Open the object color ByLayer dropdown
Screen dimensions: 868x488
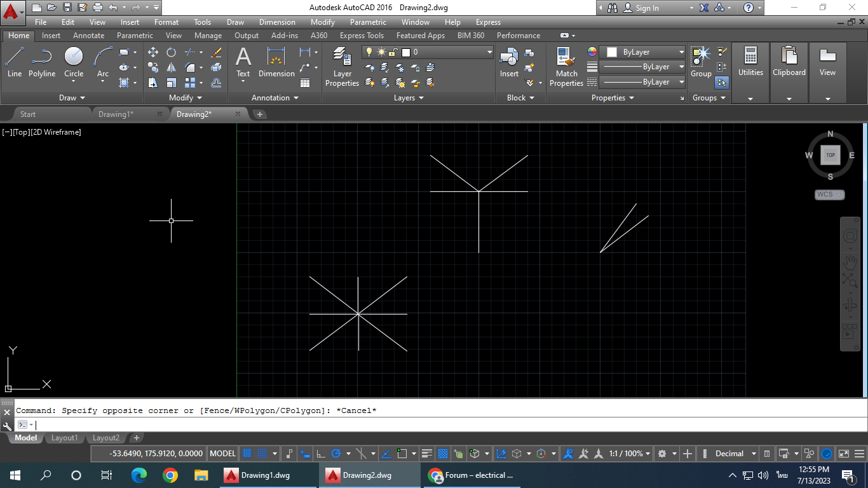tap(681, 52)
